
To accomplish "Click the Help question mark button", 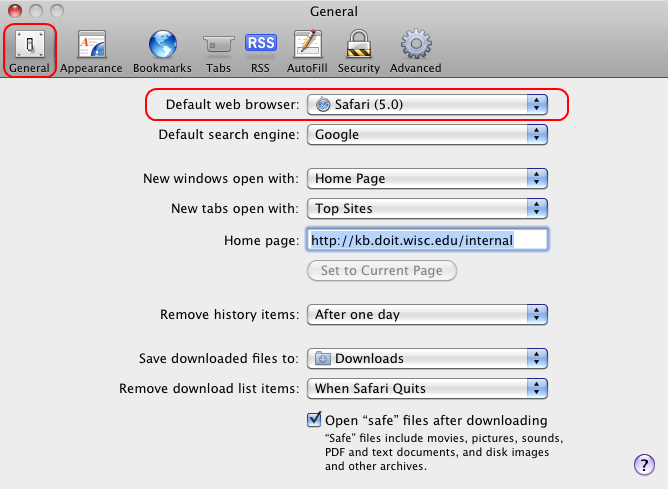I will pyautogui.click(x=644, y=464).
